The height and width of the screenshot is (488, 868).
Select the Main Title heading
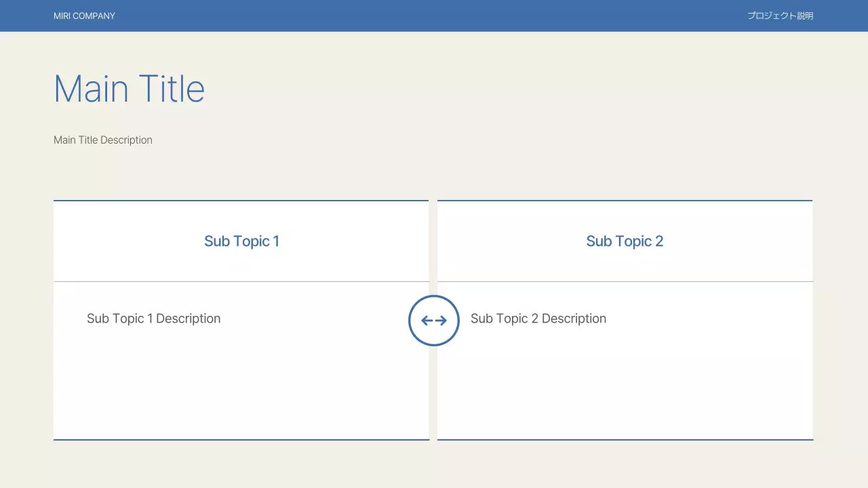click(x=129, y=89)
